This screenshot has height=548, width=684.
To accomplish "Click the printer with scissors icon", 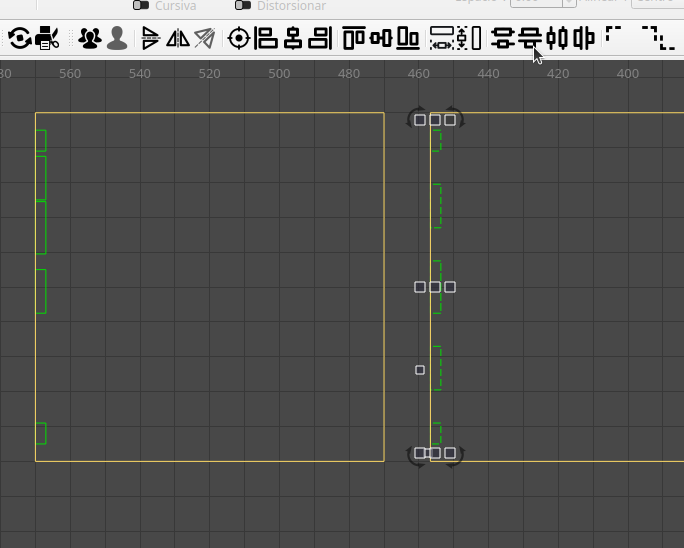I will (x=47, y=38).
